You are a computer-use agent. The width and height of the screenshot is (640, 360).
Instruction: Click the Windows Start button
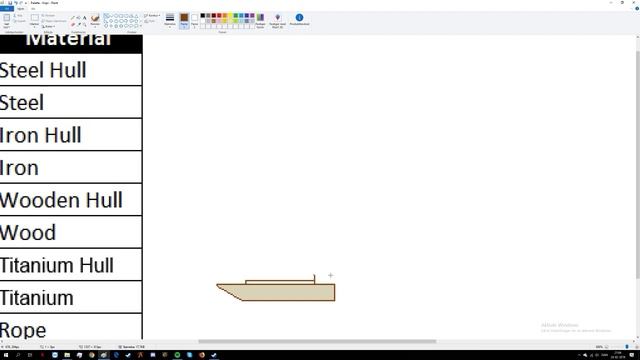click(x=6, y=355)
